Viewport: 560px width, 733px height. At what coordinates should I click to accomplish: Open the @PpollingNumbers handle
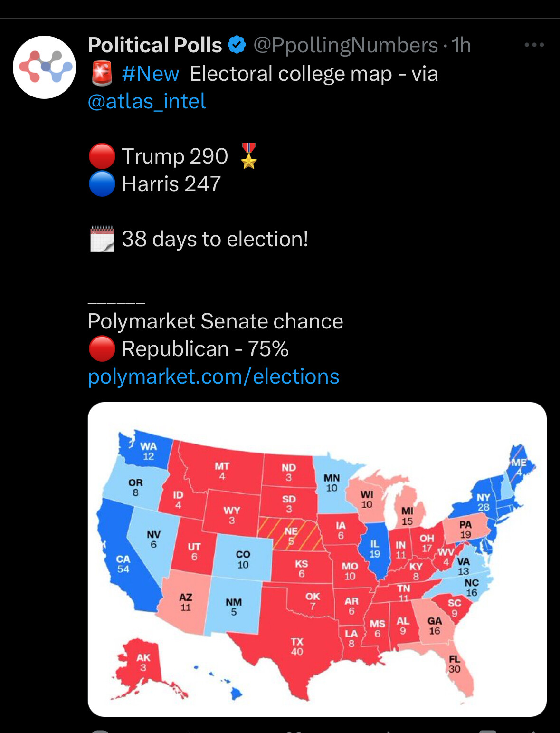pos(346,46)
